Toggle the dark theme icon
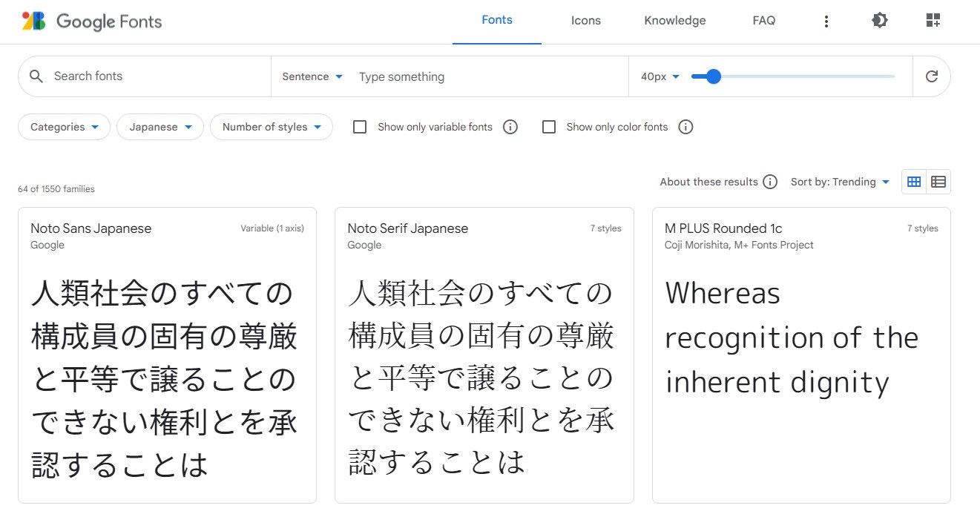Screen dimensions: 980x514 879,21
